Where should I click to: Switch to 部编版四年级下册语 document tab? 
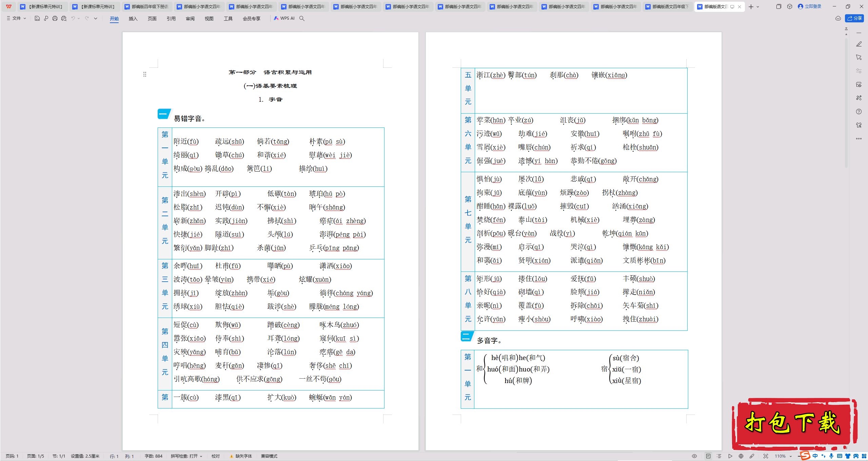coord(146,6)
